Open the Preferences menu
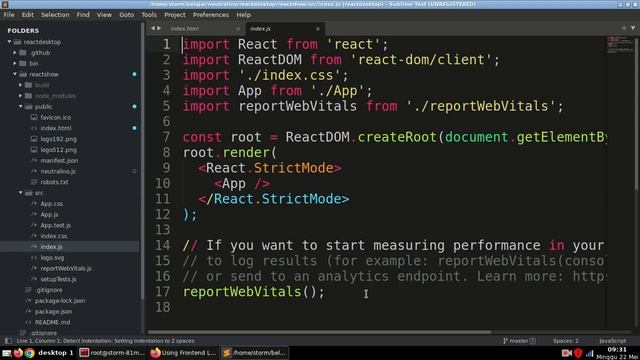This screenshot has height=360, width=640. (x=211, y=15)
